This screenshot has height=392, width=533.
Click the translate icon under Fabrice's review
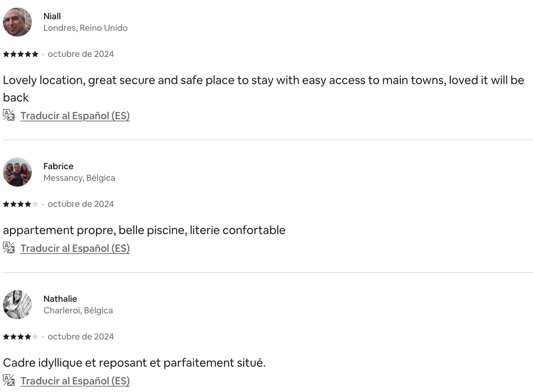[9, 248]
